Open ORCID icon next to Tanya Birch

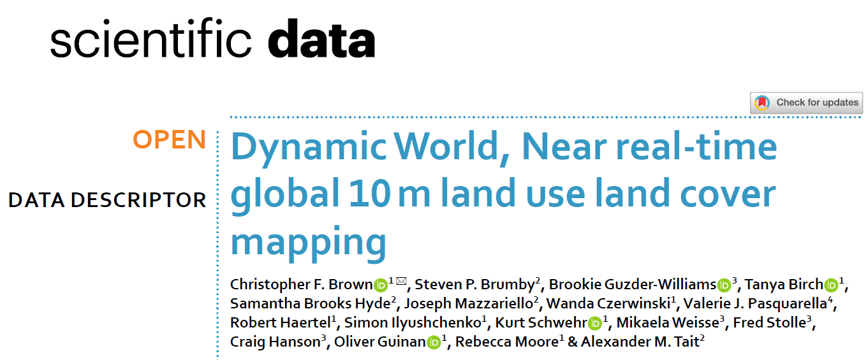[x=831, y=285]
